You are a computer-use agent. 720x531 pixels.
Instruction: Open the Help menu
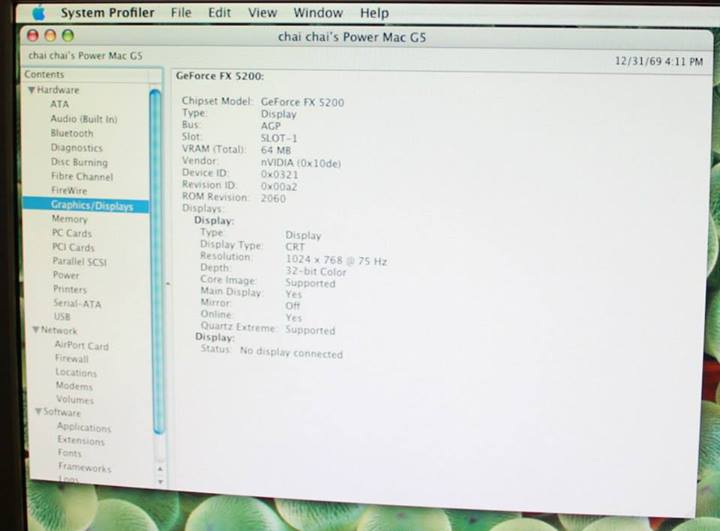coord(374,13)
